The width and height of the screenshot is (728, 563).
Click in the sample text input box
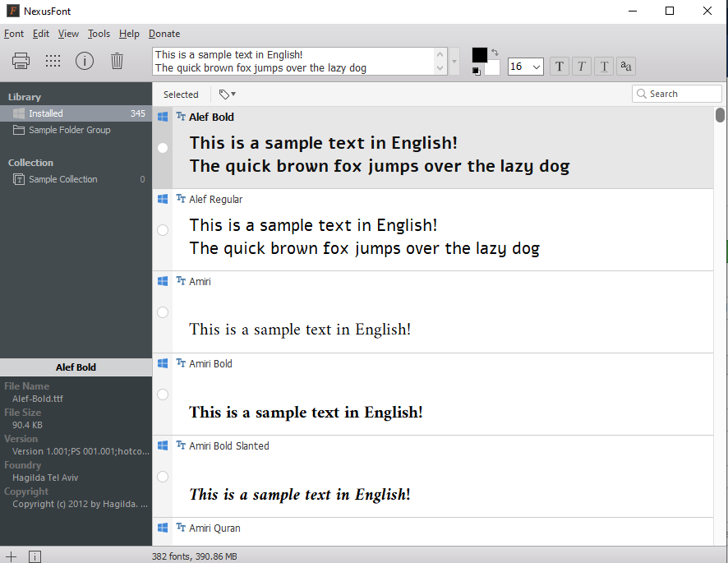293,61
